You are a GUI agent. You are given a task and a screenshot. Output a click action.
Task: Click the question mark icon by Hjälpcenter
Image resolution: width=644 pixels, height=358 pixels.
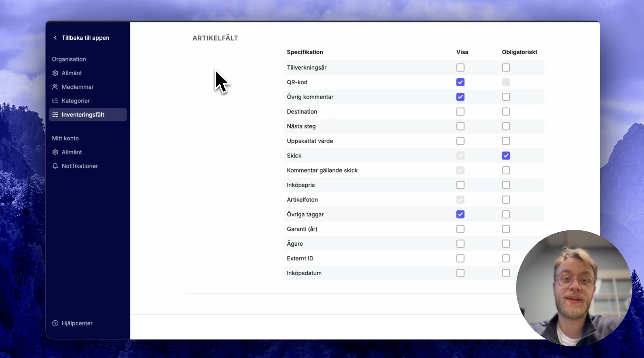point(55,323)
